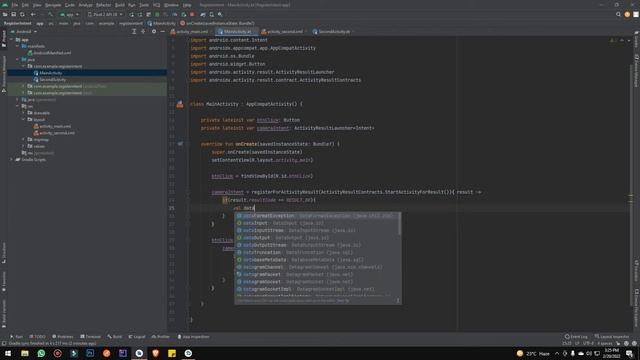This screenshot has height=360, width=640.
Task: Switch to the activity_main.xml editor tab
Action: (x=191, y=31)
